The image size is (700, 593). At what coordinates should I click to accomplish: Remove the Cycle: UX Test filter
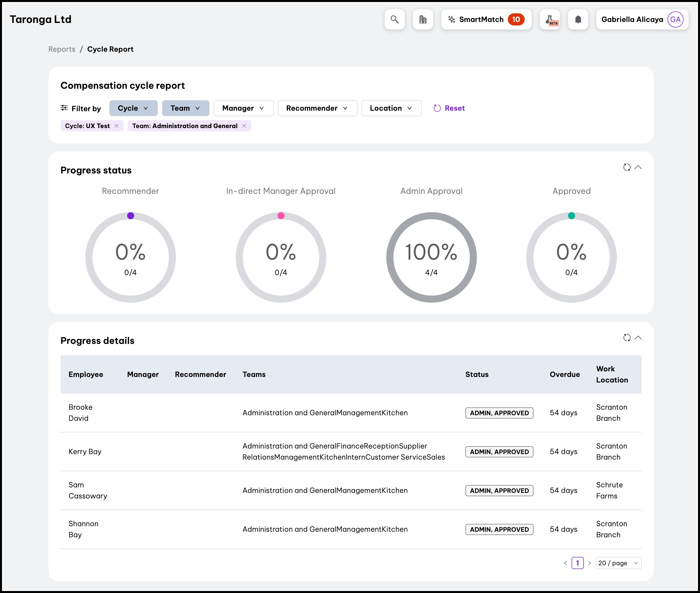tap(116, 126)
